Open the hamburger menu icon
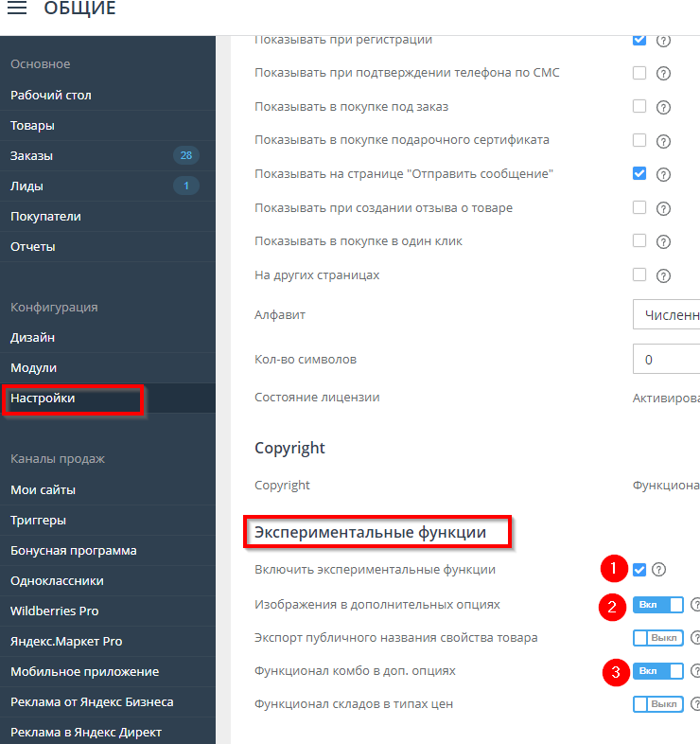Screen dimensions: 700x744 click(x=17, y=9)
